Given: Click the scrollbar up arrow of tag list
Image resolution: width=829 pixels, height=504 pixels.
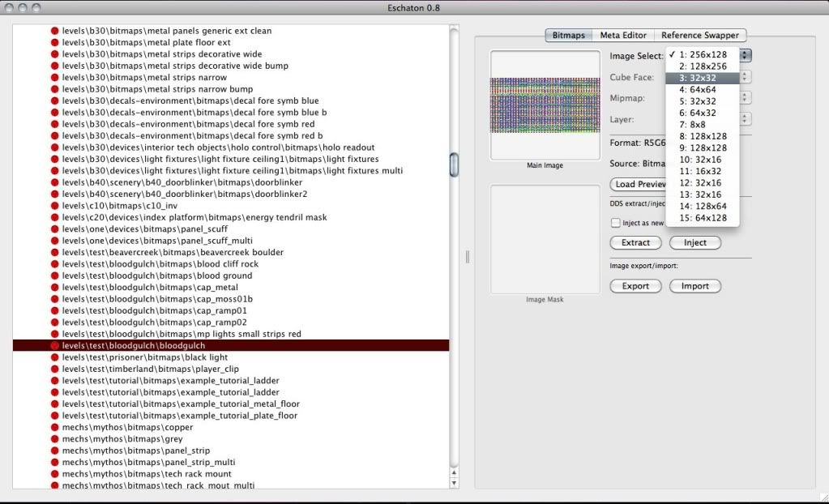Looking at the screenshot, I should point(454,472).
